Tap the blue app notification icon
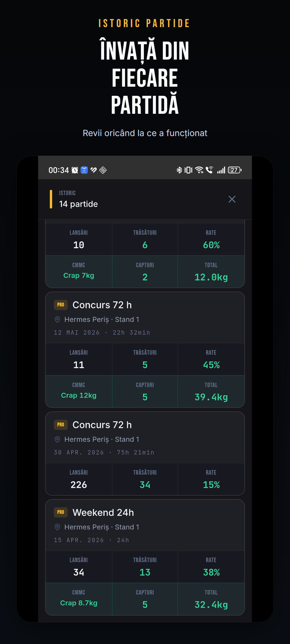The width and height of the screenshot is (290, 644). (x=84, y=170)
